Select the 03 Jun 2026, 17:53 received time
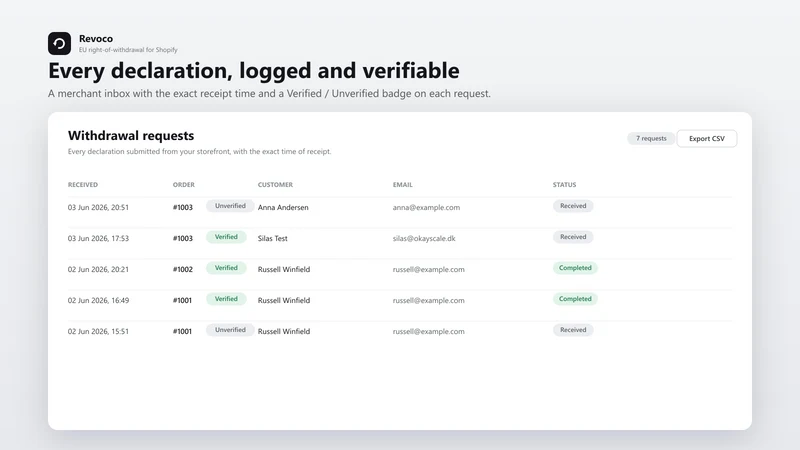The height and width of the screenshot is (450, 800). tap(98, 238)
